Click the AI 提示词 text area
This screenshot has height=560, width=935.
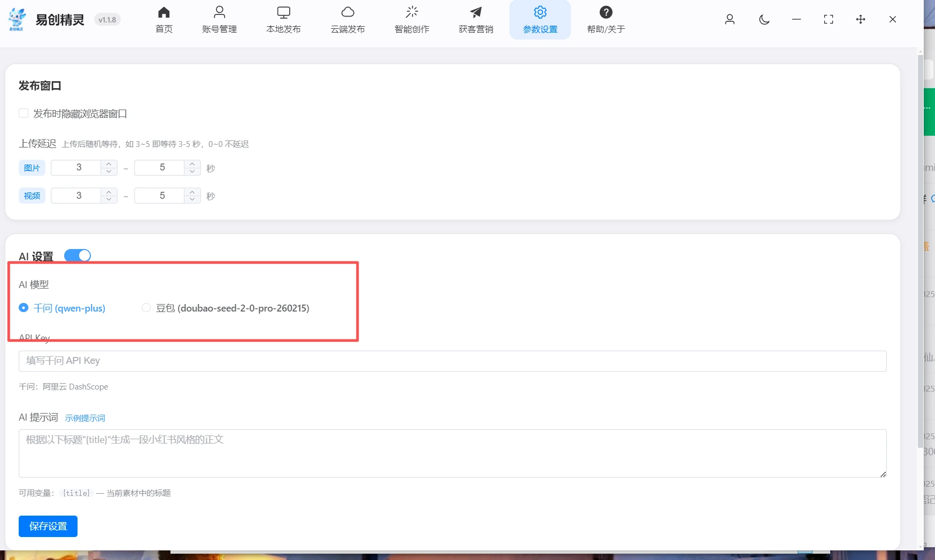[452, 453]
